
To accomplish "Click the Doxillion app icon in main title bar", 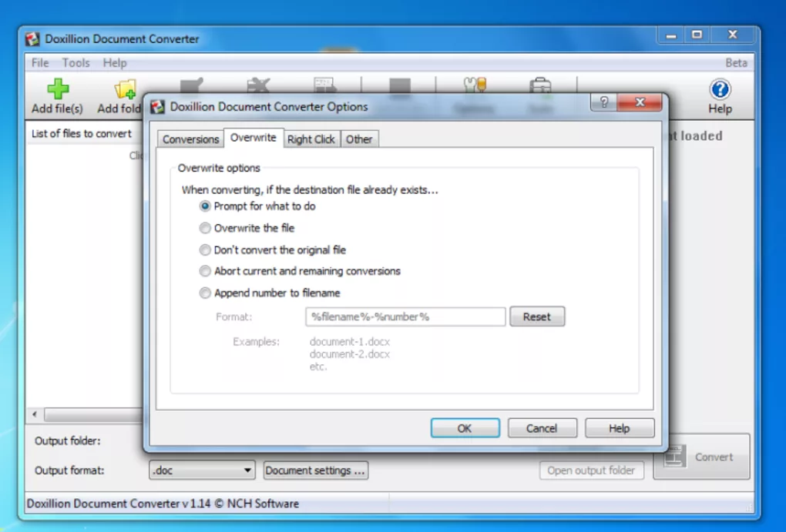I will 32,39.
